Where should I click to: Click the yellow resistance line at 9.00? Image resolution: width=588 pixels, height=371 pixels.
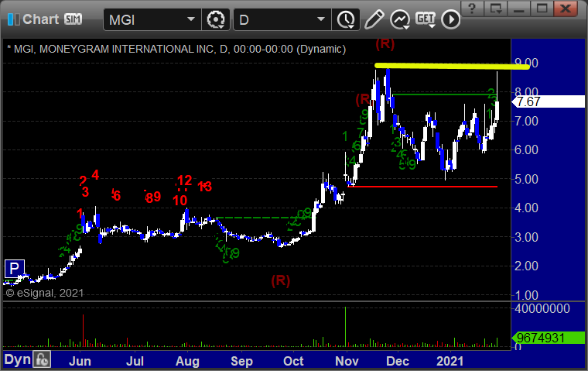pos(452,67)
